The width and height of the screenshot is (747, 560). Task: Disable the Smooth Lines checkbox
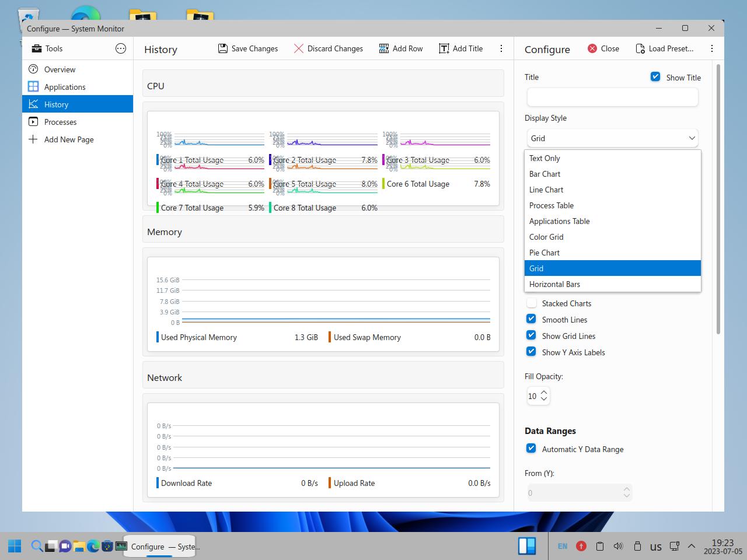point(532,319)
